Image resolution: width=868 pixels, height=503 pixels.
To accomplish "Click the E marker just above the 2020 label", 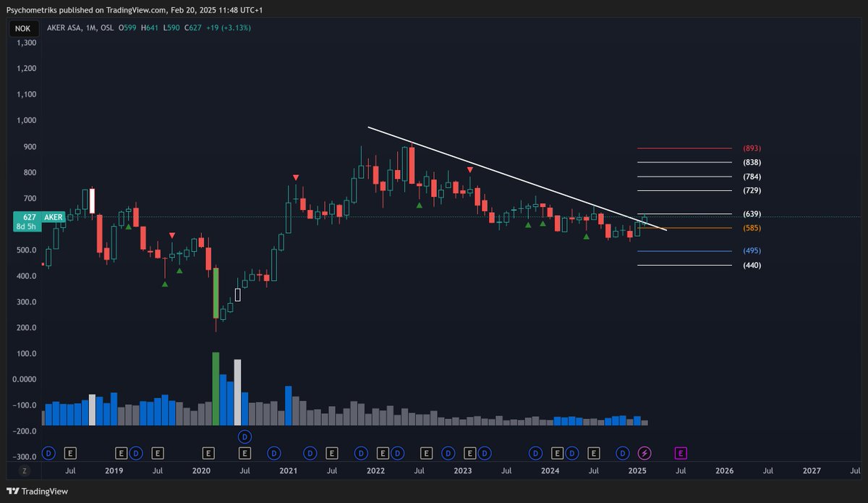I will [x=208, y=453].
